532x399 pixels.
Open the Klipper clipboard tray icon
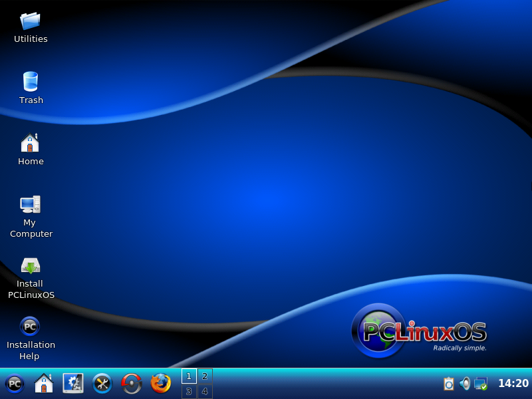tap(449, 384)
